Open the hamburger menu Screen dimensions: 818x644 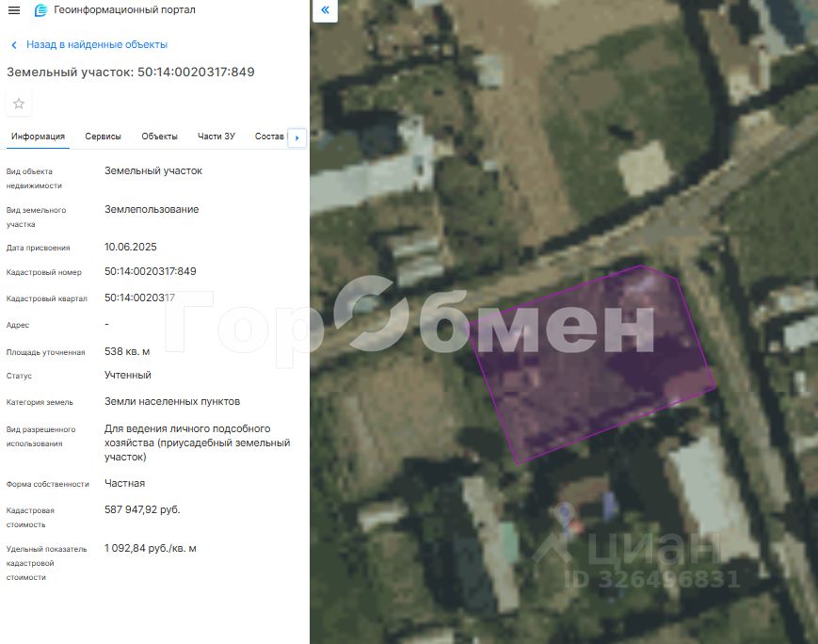pos(14,10)
